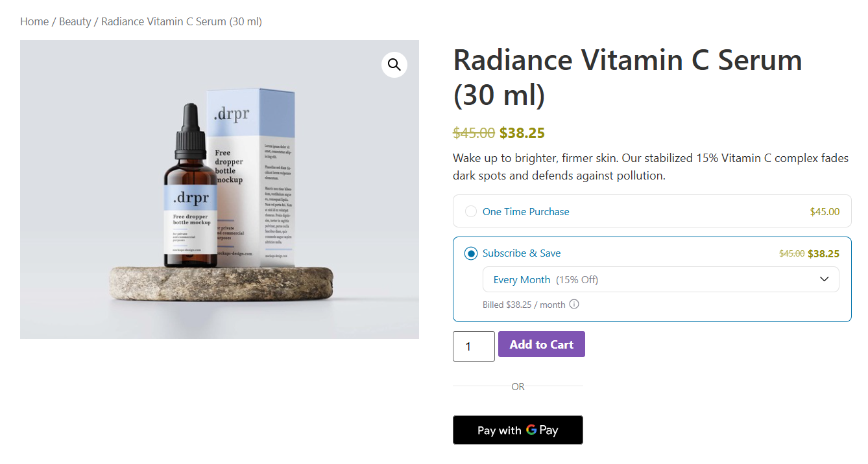Click the OR divider text

517,386
